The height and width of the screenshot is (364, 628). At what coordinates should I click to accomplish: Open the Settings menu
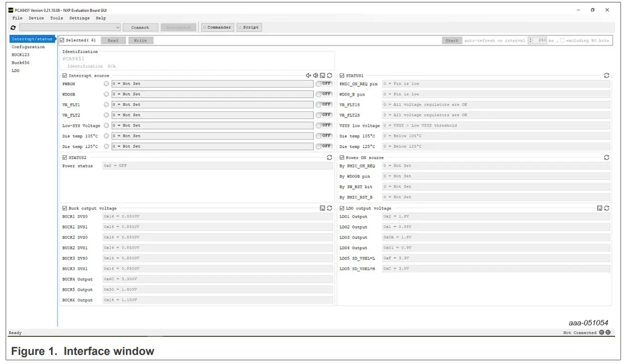[x=79, y=18]
